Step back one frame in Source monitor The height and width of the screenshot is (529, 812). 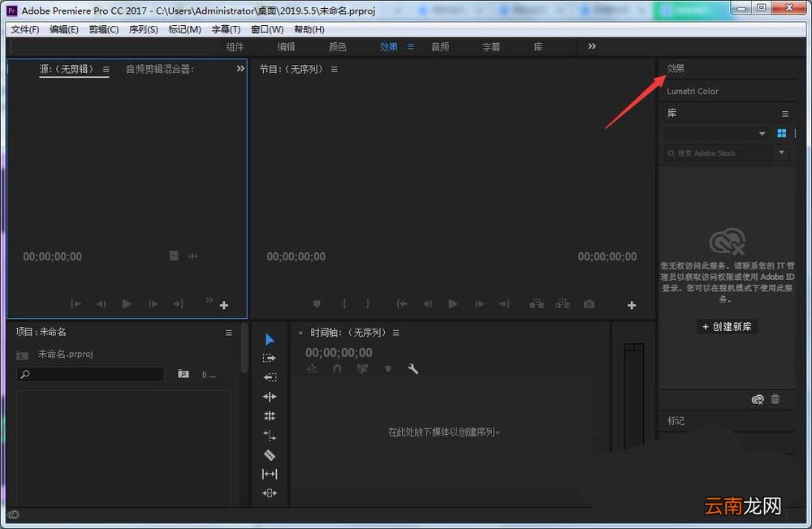click(101, 303)
